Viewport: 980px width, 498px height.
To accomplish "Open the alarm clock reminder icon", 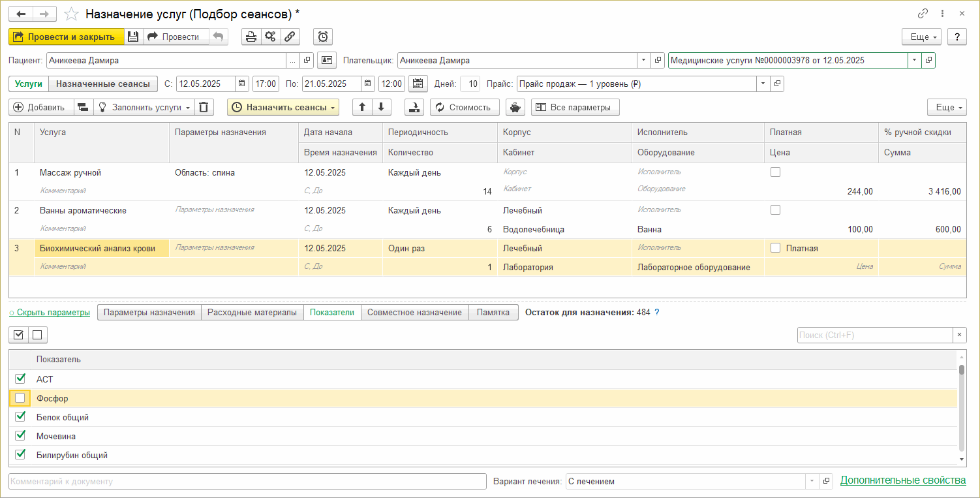I will pos(322,37).
